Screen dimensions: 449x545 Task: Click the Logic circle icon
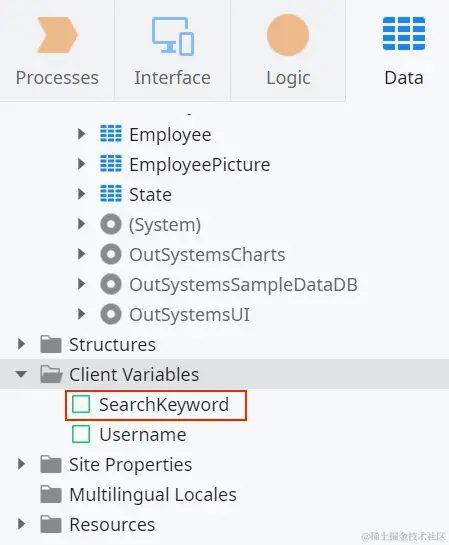click(x=288, y=35)
